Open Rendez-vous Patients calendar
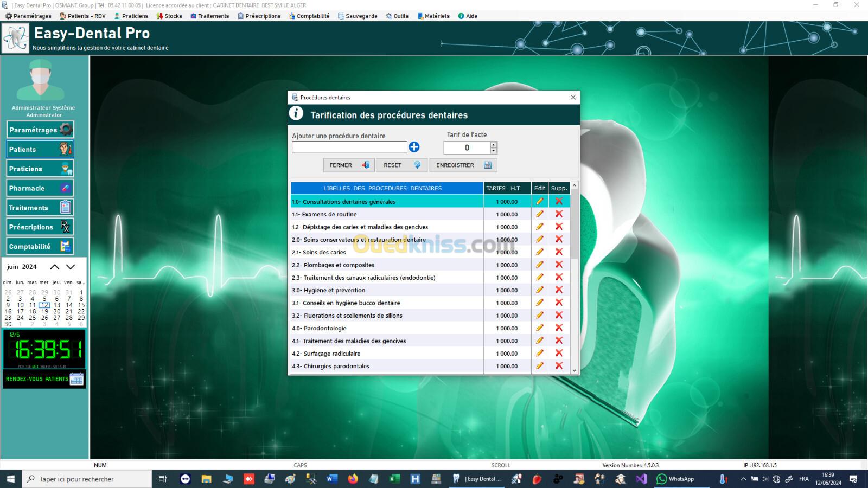Viewport: 868px width, 488px height. click(x=44, y=379)
